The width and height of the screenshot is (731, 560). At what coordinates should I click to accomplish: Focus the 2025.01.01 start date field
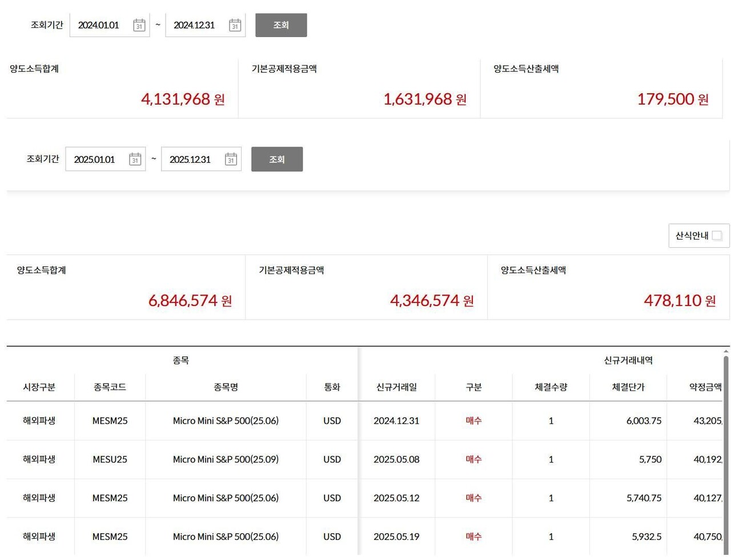[95, 159]
